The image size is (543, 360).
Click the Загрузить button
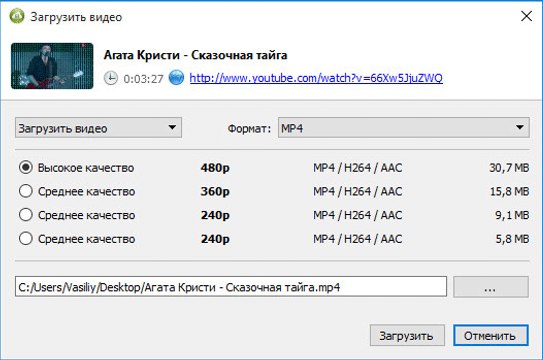(x=407, y=335)
